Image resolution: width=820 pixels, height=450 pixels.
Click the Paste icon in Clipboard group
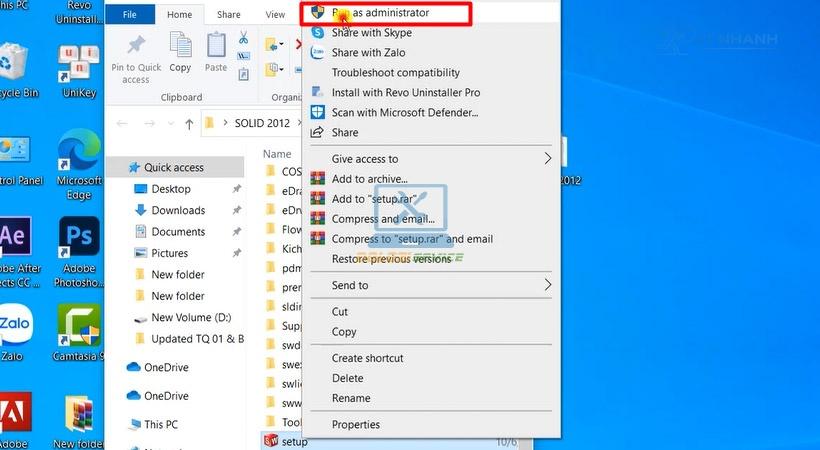click(x=216, y=52)
